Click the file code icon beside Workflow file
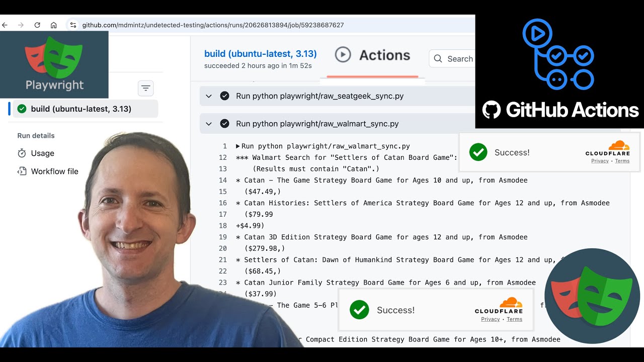 [x=22, y=171]
